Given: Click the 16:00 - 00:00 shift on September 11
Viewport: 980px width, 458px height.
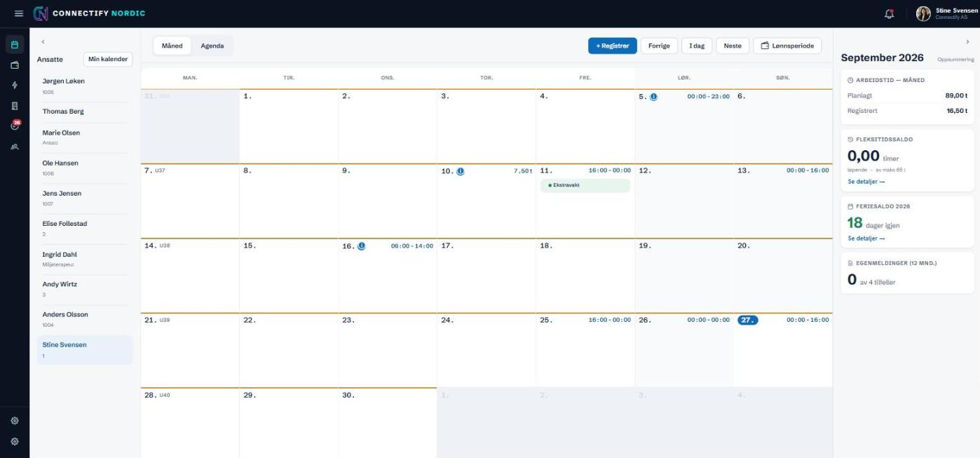Looking at the screenshot, I should (609, 170).
